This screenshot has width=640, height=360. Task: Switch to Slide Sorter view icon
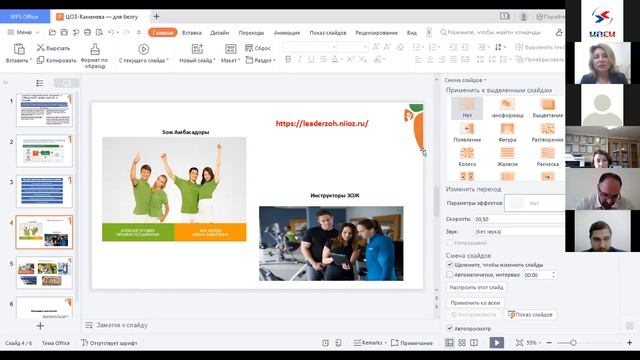(462, 343)
